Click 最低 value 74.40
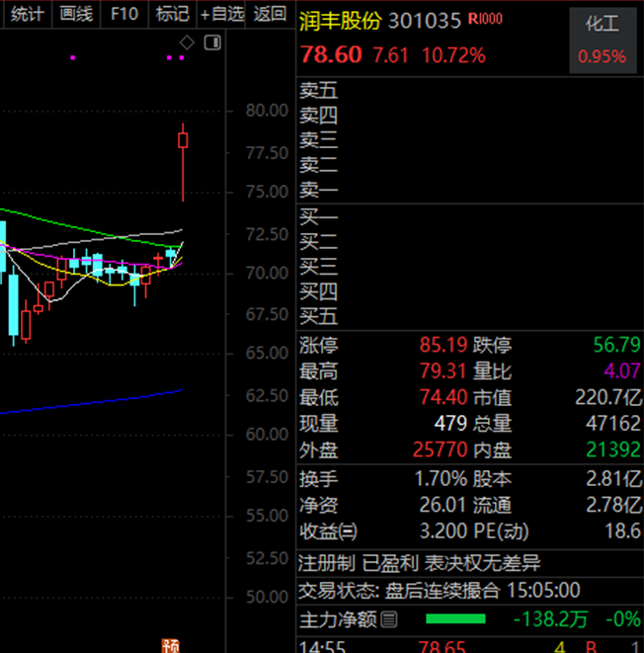644x653 pixels. tap(443, 397)
